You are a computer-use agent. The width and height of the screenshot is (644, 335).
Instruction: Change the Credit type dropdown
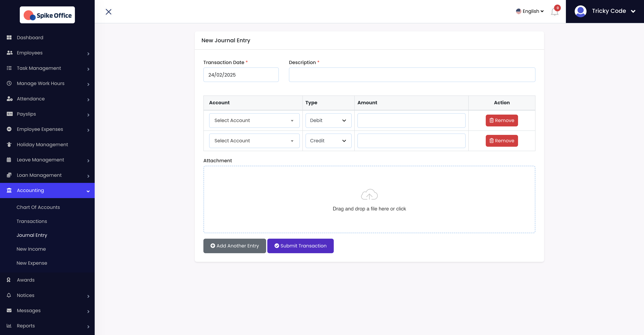click(328, 141)
